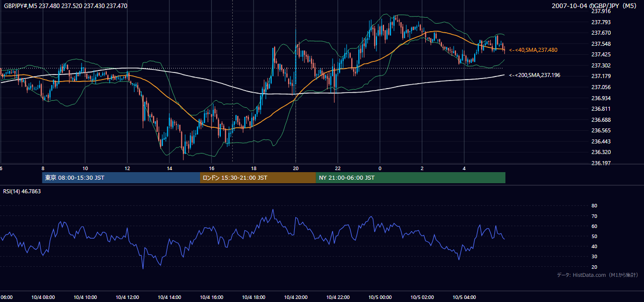
Task: Click price axis label 236.688
Action: coord(601,120)
